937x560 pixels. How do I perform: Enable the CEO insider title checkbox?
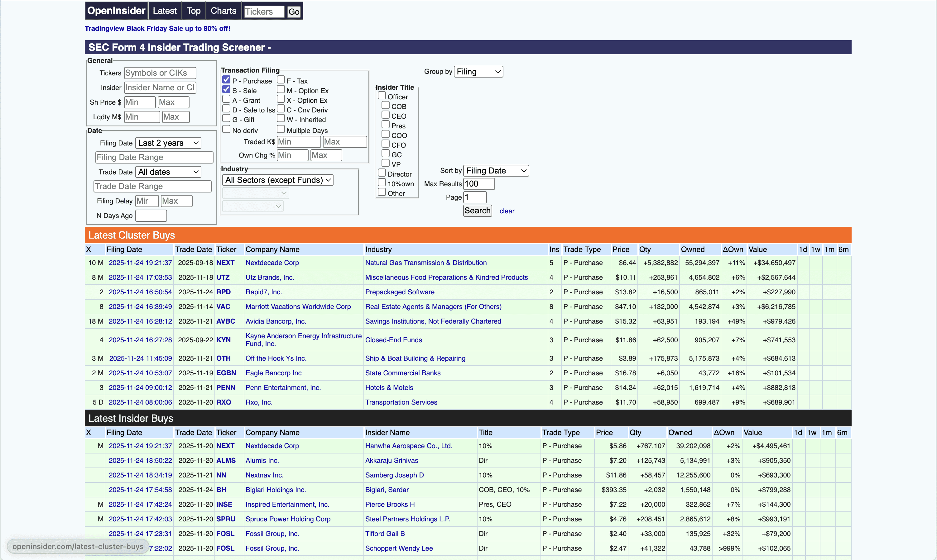[x=385, y=115]
